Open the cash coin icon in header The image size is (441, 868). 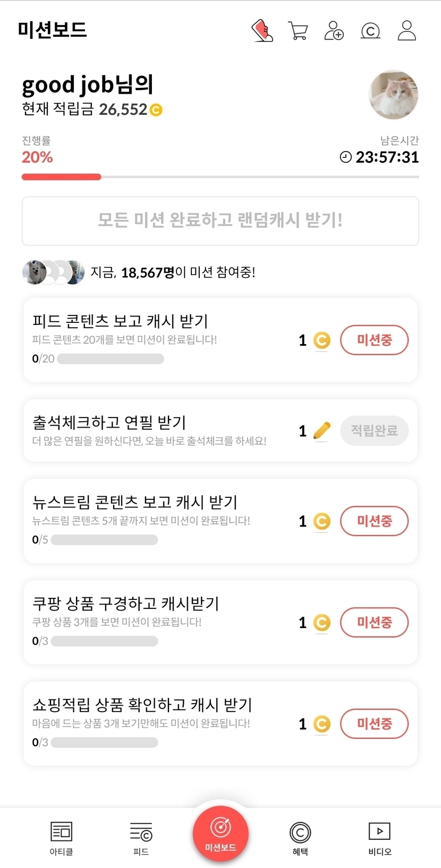(x=370, y=31)
